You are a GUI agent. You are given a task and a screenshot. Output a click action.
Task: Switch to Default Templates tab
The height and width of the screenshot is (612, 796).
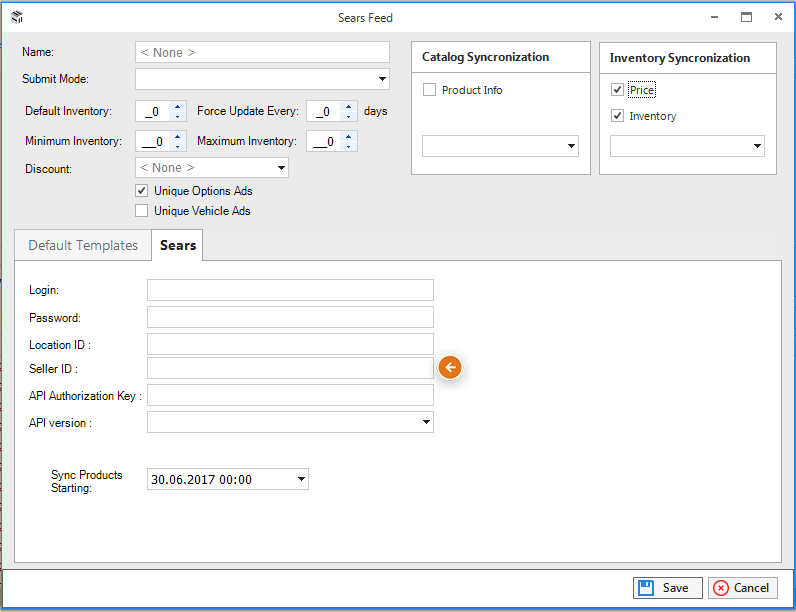coord(83,245)
